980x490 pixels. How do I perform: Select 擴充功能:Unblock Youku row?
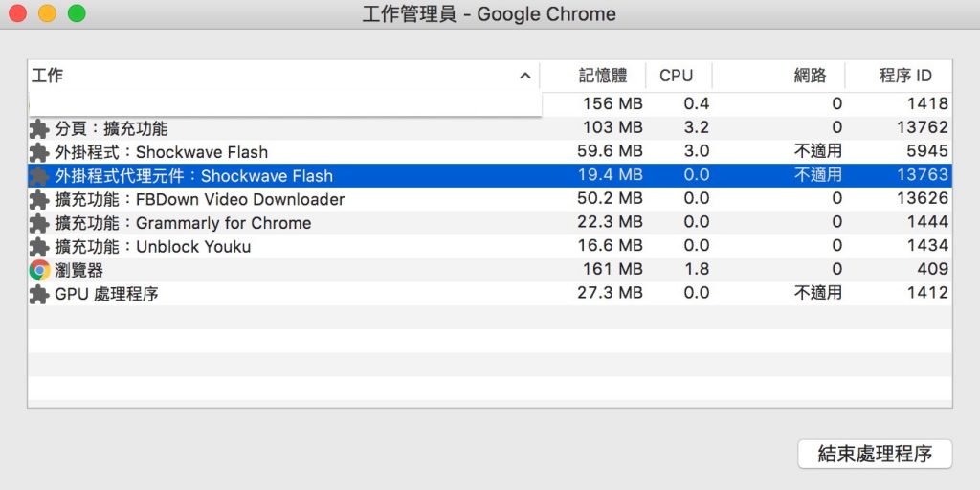pos(490,246)
